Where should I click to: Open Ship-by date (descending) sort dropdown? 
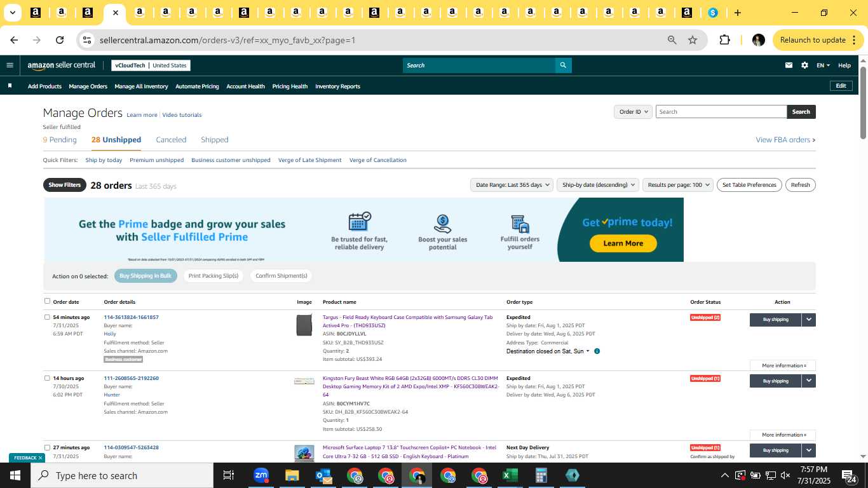point(597,185)
